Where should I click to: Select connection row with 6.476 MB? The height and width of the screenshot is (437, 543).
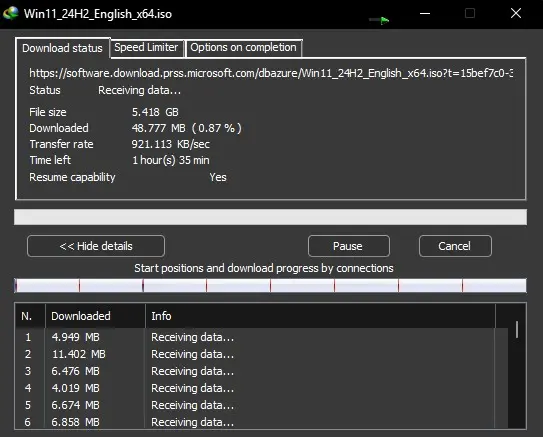tap(261, 371)
